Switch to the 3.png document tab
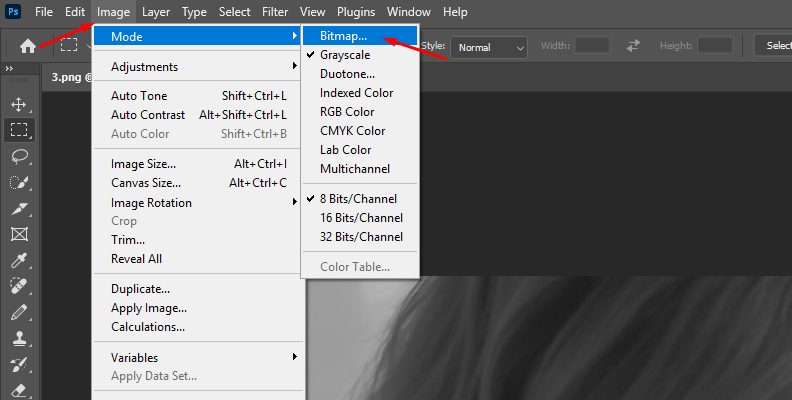This screenshot has width=792, height=400. point(68,77)
